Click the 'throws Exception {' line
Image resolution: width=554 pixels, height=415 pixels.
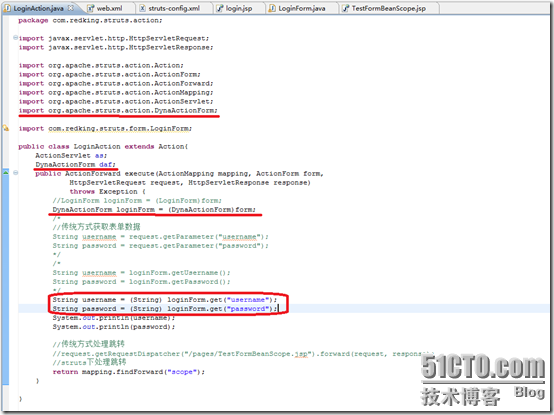[x=108, y=192]
